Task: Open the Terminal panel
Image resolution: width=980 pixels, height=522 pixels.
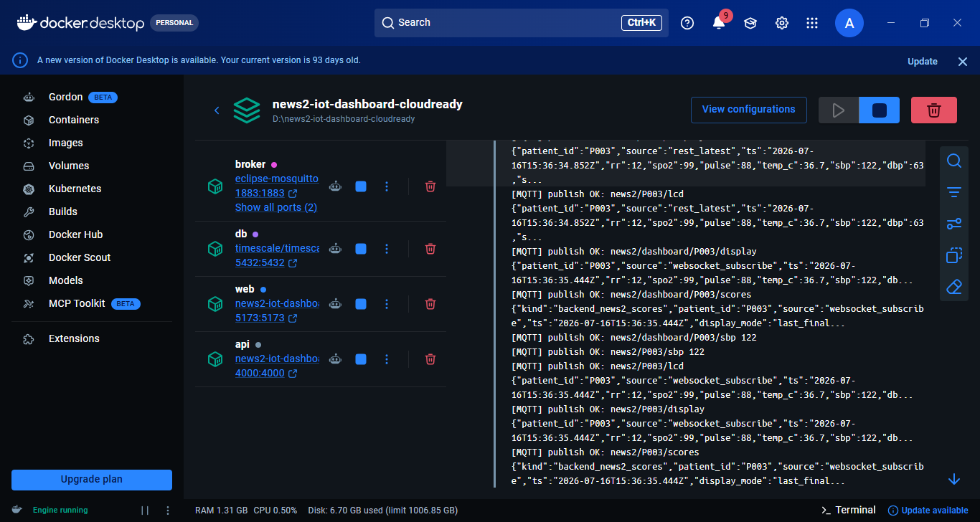Action: (x=849, y=510)
